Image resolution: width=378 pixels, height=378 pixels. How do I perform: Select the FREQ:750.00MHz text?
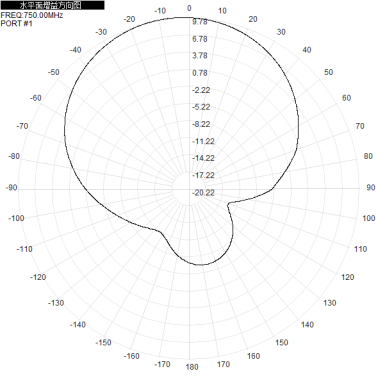pos(32,15)
